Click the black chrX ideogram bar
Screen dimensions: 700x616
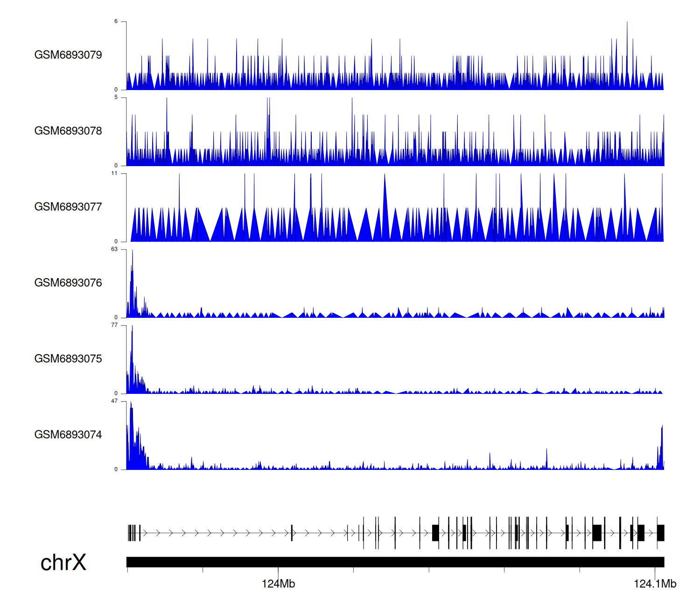pyautogui.click(x=395, y=562)
